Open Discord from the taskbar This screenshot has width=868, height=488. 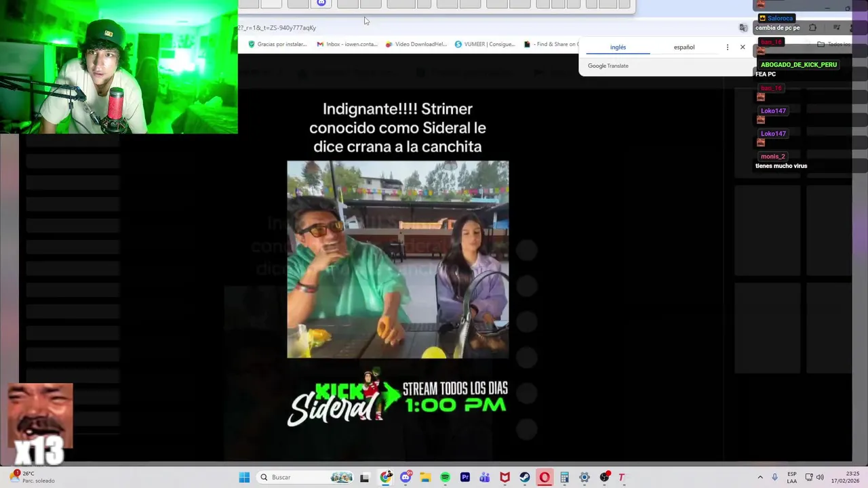[406, 477]
